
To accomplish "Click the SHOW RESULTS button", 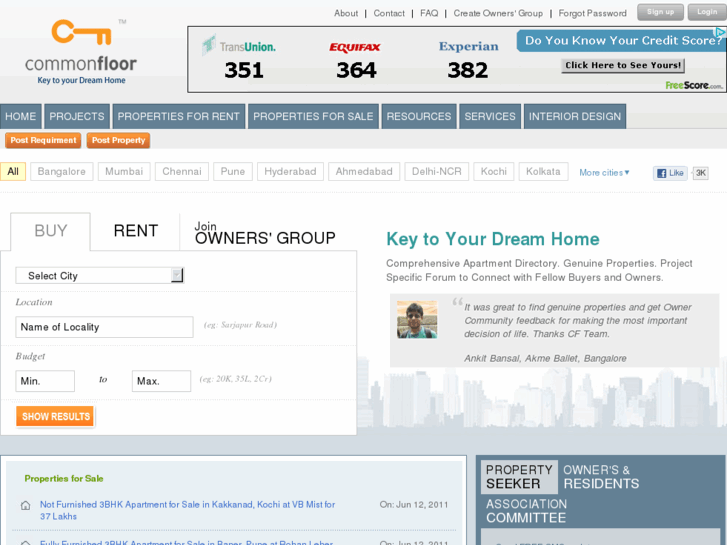I will coord(55,417).
